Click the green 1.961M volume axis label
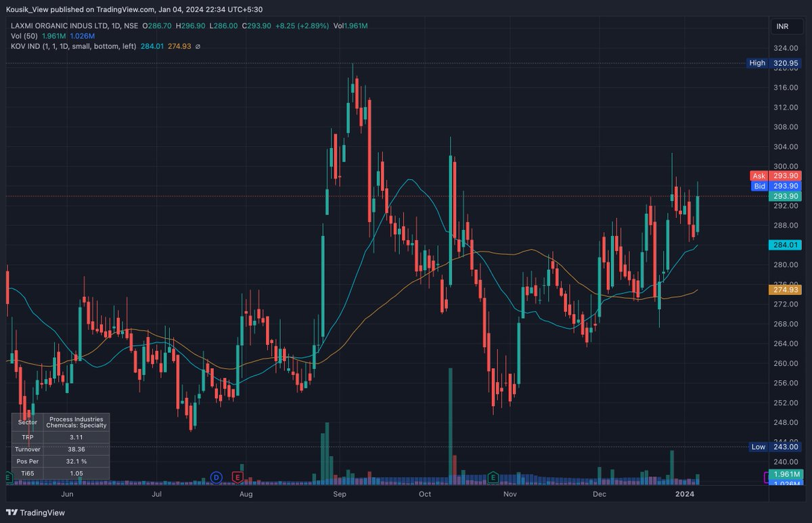 click(786, 474)
